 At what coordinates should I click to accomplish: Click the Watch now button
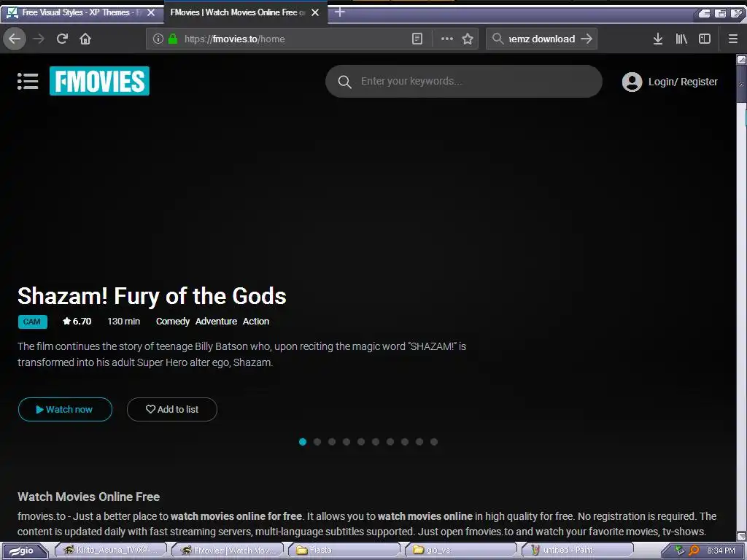pyautogui.click(x=65, y=410)
